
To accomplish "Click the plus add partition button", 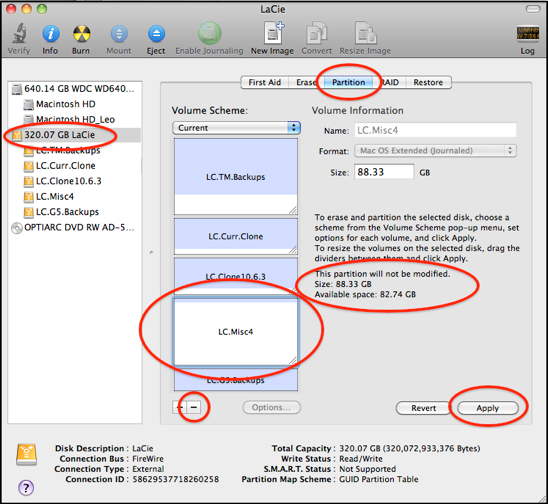I will click(x=180, y=407).
